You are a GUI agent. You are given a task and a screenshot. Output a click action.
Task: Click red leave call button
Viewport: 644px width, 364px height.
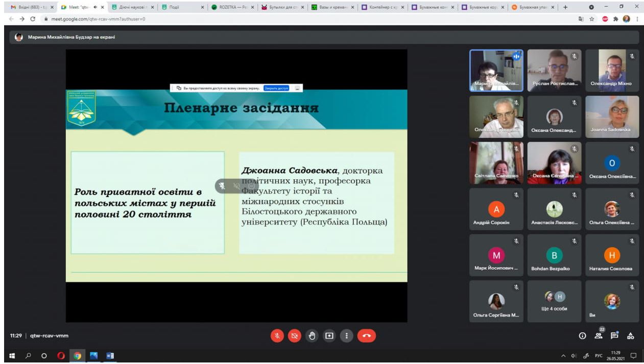pyautogui.click(x=367, y=335)
